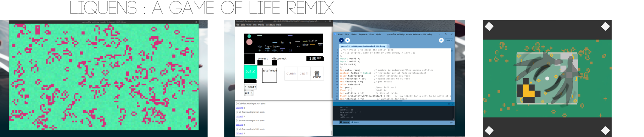Switch to the Consola tab in Processing

345,122
